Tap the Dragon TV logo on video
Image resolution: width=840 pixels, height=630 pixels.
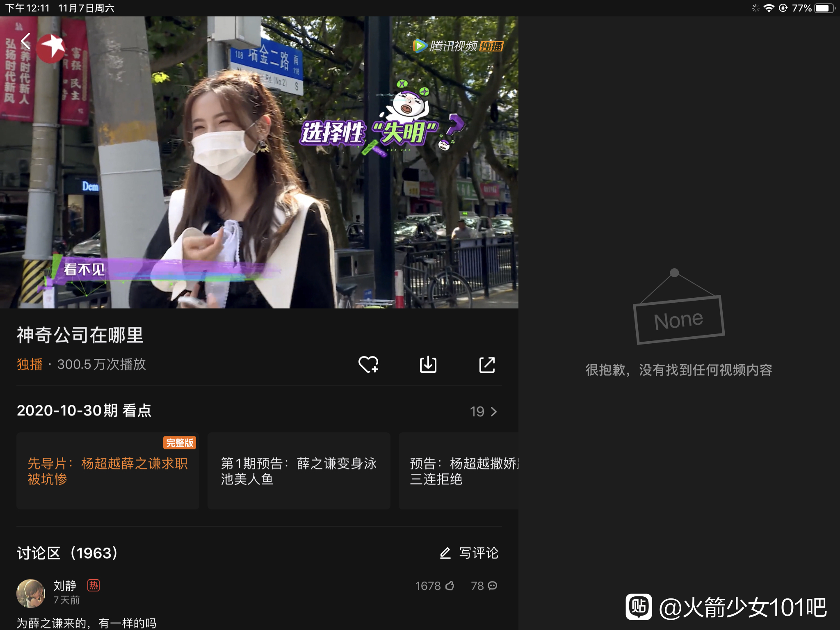point(51,48)
